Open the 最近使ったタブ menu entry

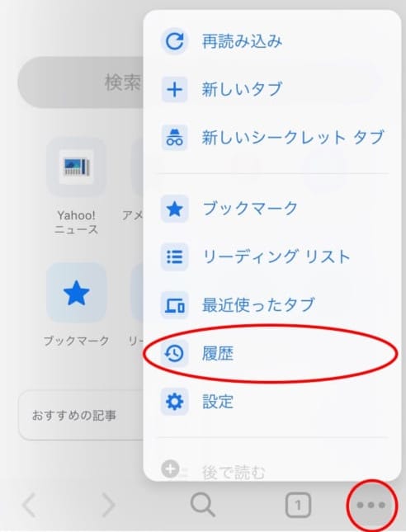click(x=272, y=305)
